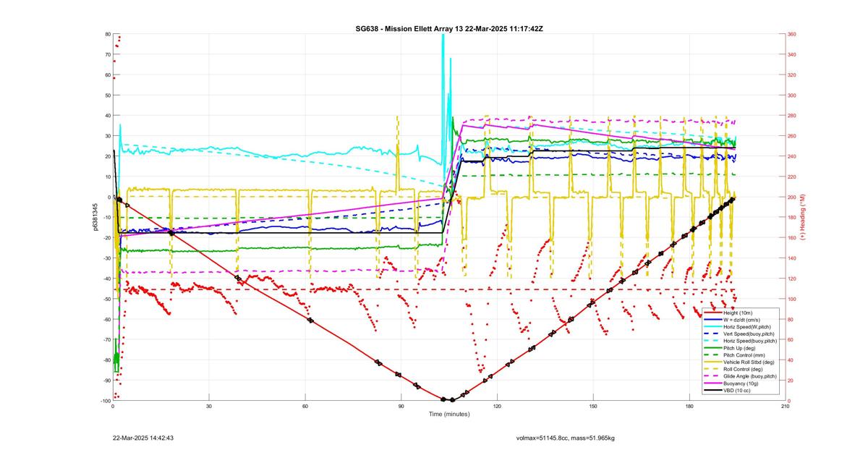868x450 pixels.
Task: Click the right axis tick label "360"
Action: (x=792, y=34)
